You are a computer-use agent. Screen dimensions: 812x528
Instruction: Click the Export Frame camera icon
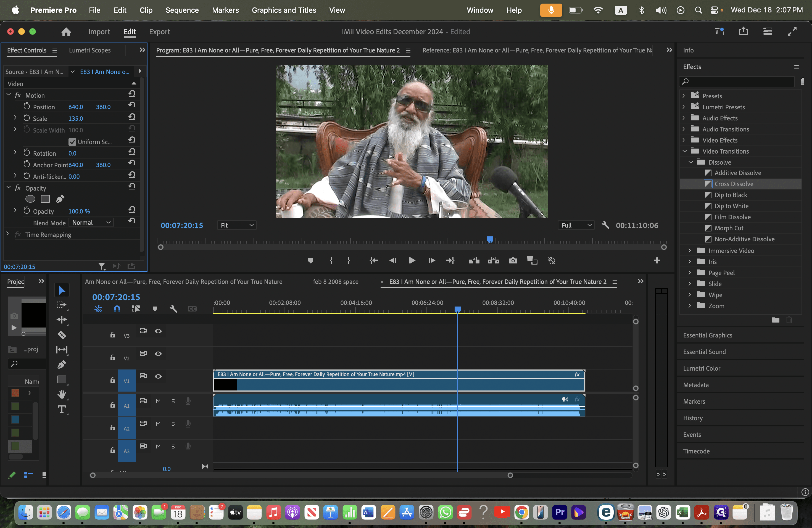click(513, 261)
